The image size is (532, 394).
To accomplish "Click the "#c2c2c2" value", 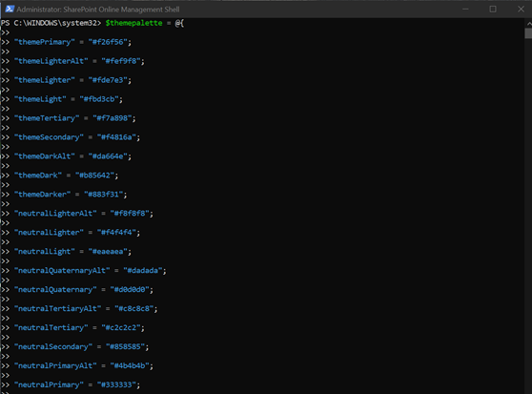I will pyautogui.click(x=121, y=327).
